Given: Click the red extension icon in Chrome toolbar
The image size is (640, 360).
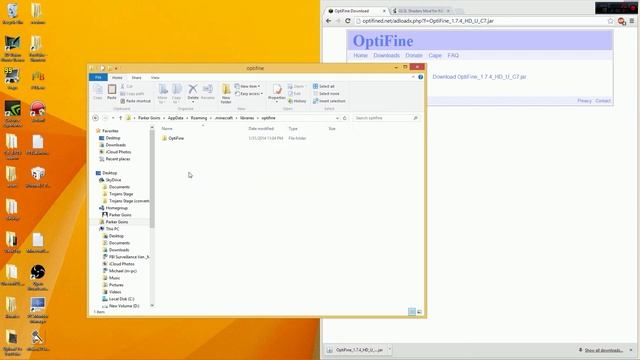Looking at the screenshot, I should 621,21.
